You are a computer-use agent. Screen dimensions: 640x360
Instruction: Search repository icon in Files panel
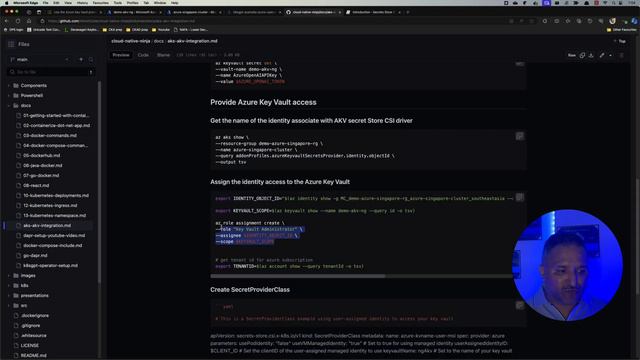[91, 60]
